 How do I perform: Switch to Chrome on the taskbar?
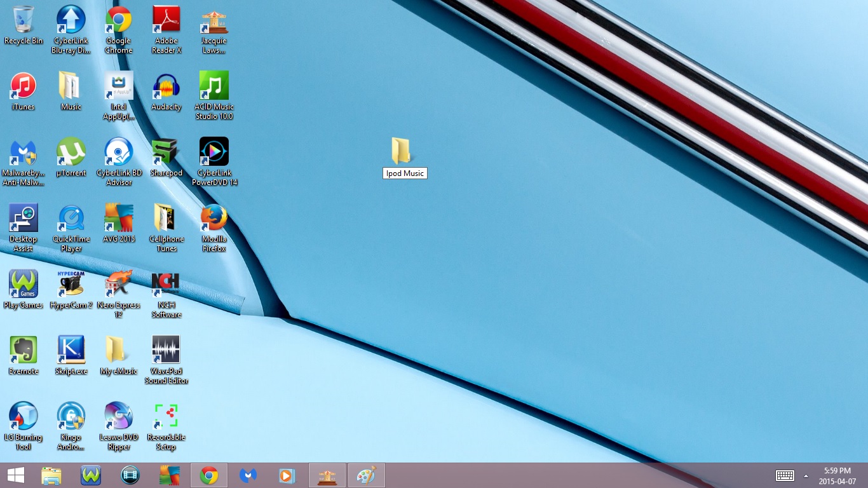coord(209,475)
